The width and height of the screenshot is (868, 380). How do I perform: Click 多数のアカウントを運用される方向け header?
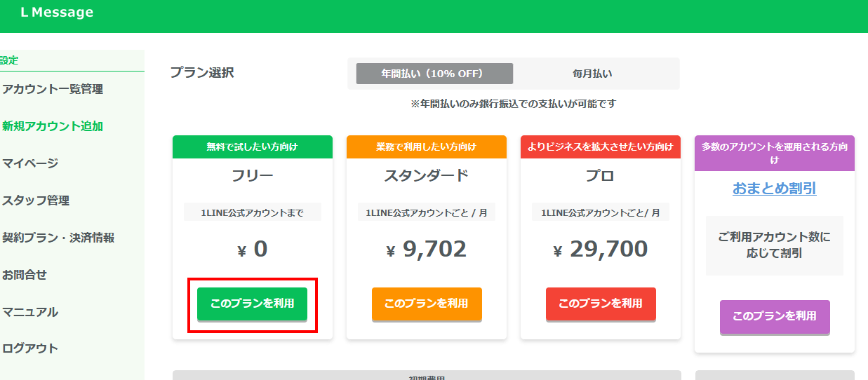point(775,154)
